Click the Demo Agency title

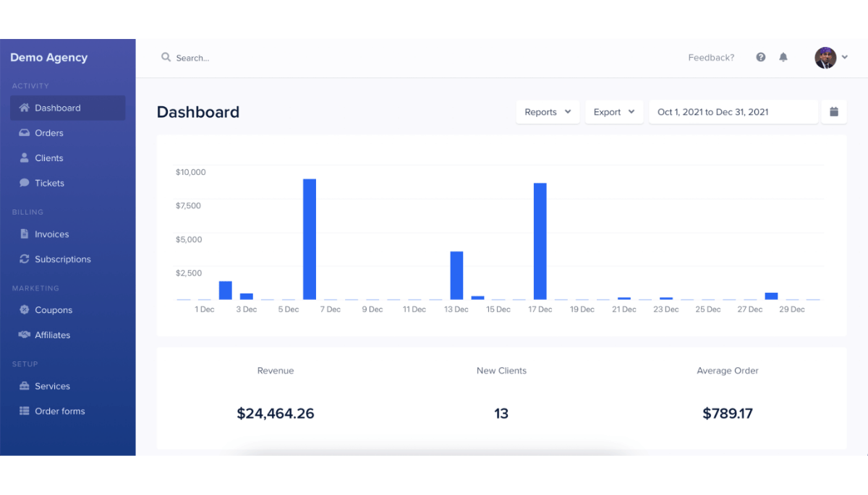(48, 58)
